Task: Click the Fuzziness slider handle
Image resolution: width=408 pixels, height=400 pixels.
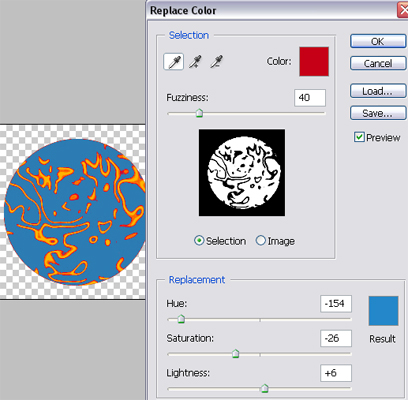Action: pos(199,113)
